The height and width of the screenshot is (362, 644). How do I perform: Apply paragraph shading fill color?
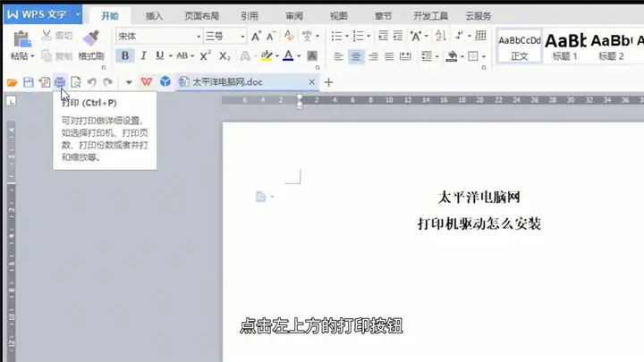(452, 56)
